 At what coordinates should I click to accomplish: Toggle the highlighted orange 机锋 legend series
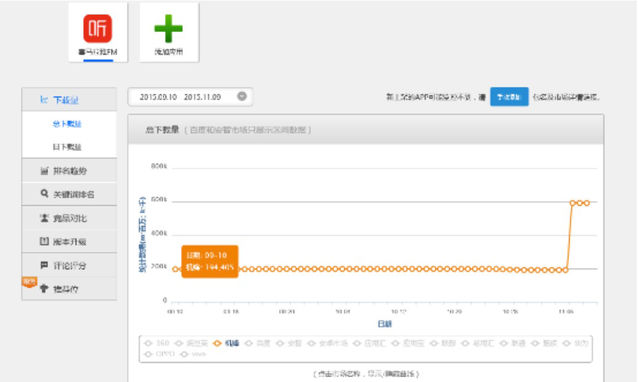(226, 343)
